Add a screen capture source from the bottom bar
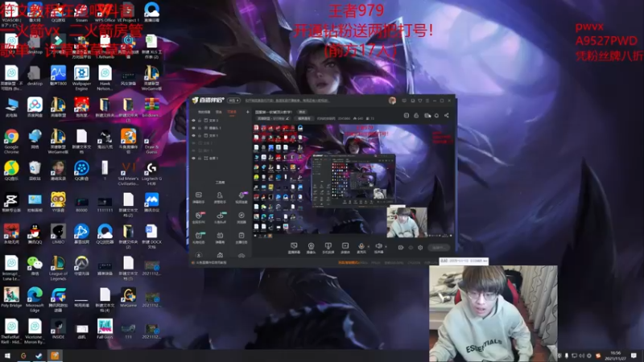Screen dimensions: 644x362 coord(294,248)
